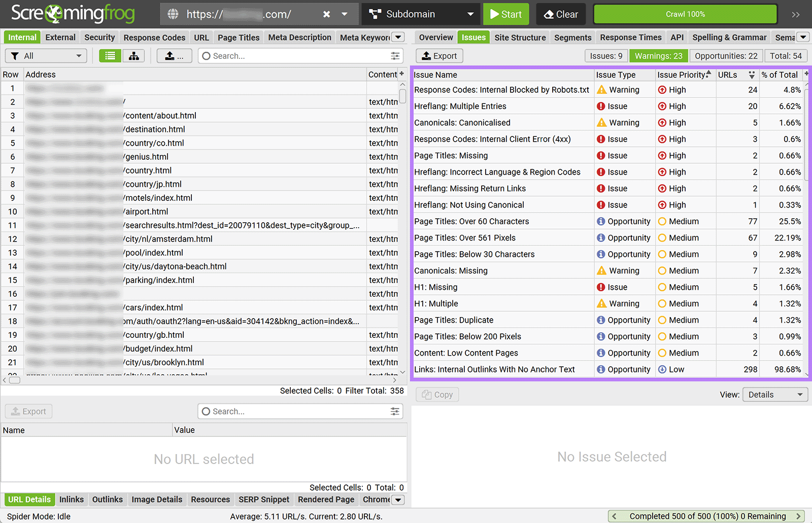Select the Hreflang: Multiple Entries row

(x=460, y=106)
